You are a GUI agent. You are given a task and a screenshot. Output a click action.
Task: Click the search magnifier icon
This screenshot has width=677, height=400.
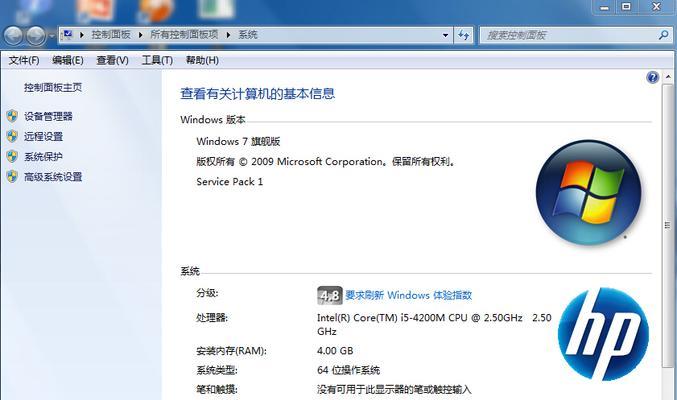click(x=664, y=35)
